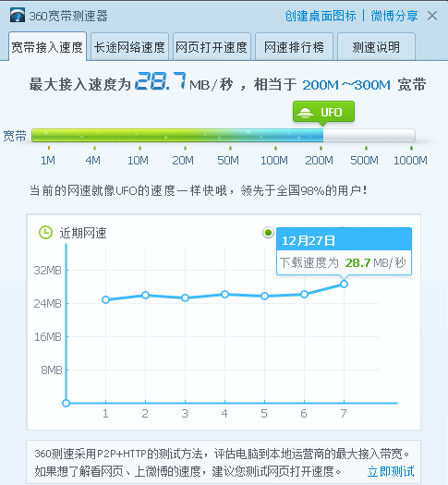Click the 360测速采用P2P+HTTP description text

point(222,463)
